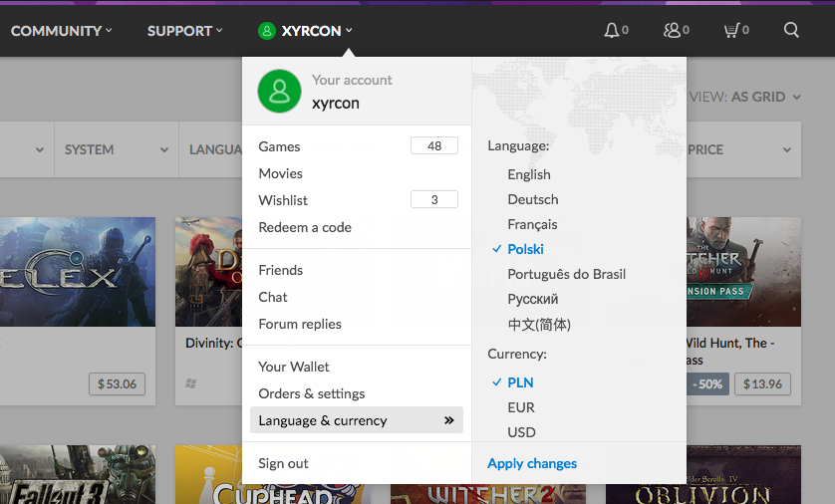Image resolution: width=835 pixels, height=504 pixels.
Task: Collapse the XYRCON account menu
Action: (x=305, y=31)
